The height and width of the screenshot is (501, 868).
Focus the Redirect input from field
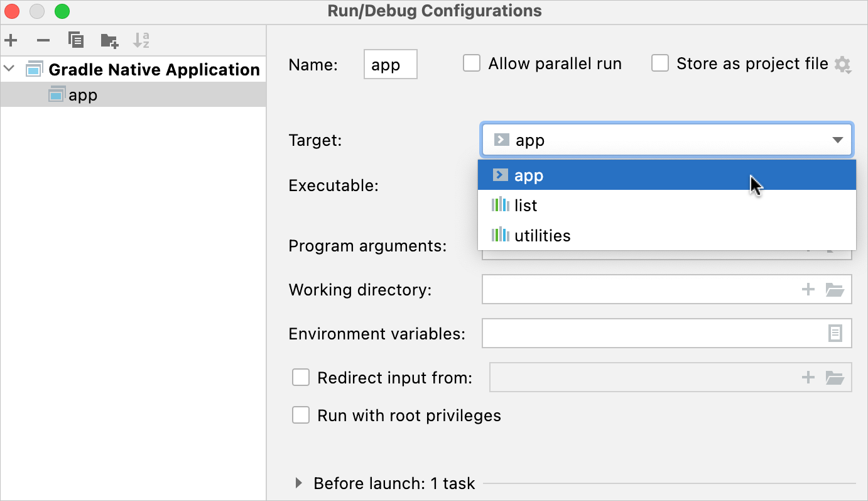671,377
